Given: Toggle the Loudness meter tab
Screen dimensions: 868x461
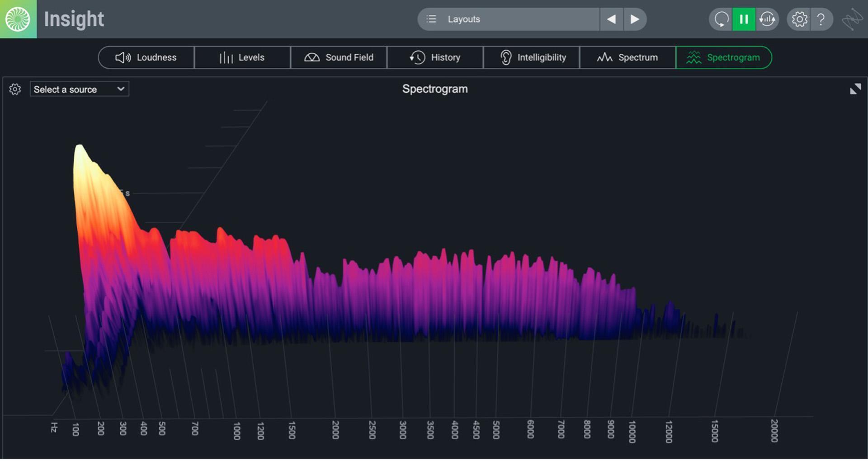Looking at the screenshot, I should [146, 57].
